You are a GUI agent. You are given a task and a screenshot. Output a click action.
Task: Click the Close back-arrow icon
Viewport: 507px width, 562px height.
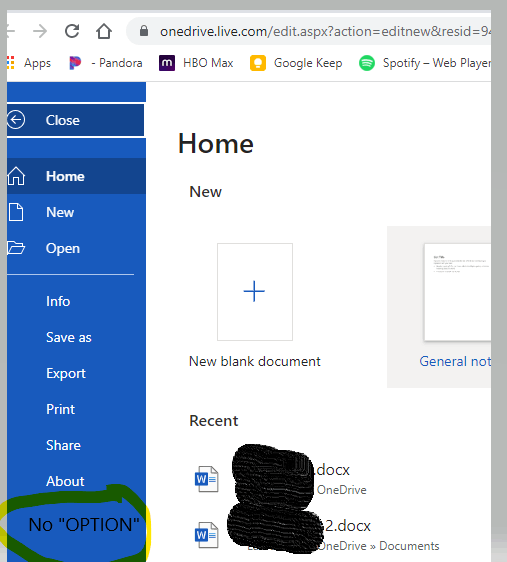16,120
